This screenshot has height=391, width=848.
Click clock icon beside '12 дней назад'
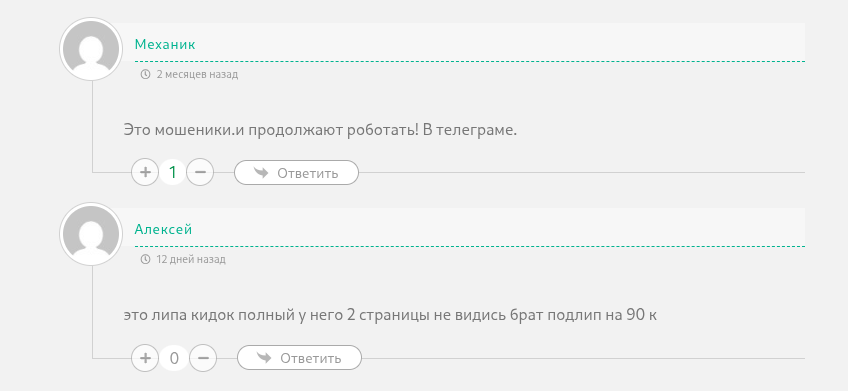pyautogui.click(x=145, y=260)
